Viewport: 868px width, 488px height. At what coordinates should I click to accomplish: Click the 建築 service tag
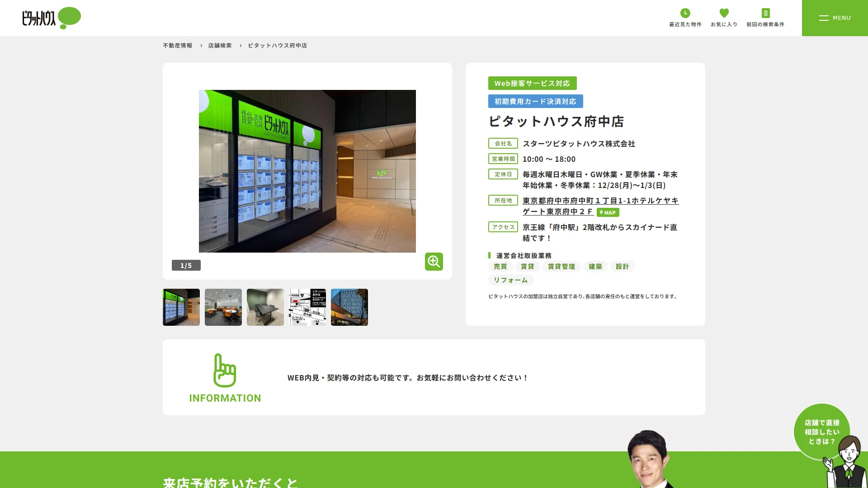coord(595,267)
